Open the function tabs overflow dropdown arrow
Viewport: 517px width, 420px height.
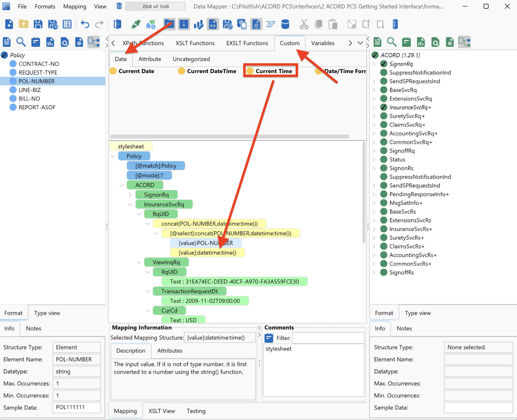click(x=360, y=43)
